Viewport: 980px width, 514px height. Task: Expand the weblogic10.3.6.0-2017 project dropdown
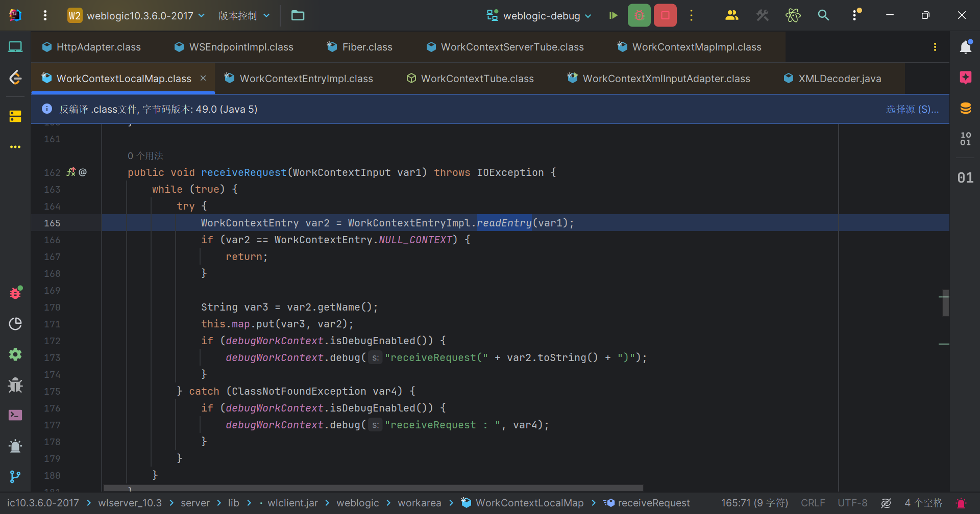coord(137,15)
